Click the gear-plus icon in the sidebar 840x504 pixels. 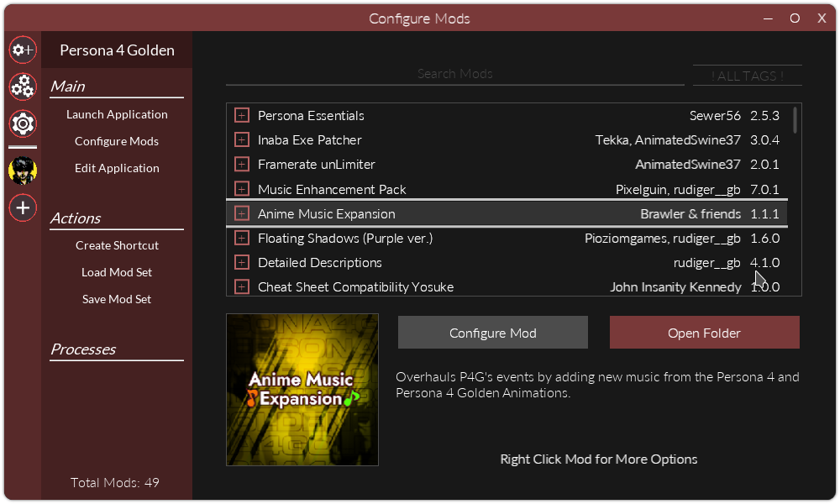point(23,50)
